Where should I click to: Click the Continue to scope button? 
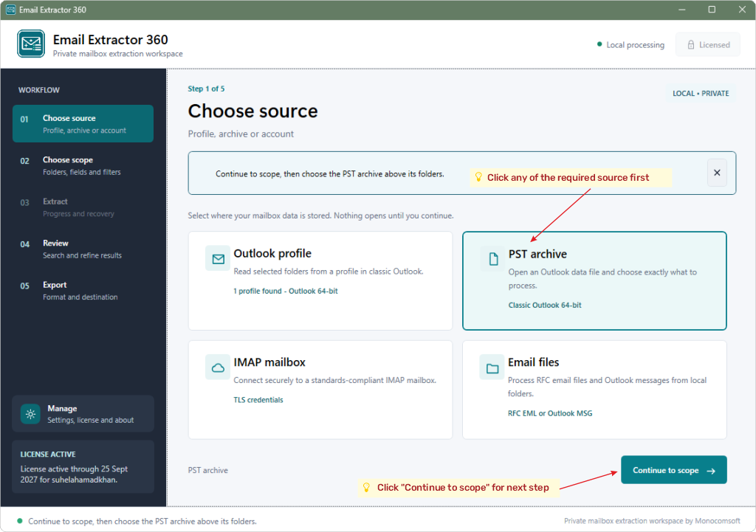[673, 470]
